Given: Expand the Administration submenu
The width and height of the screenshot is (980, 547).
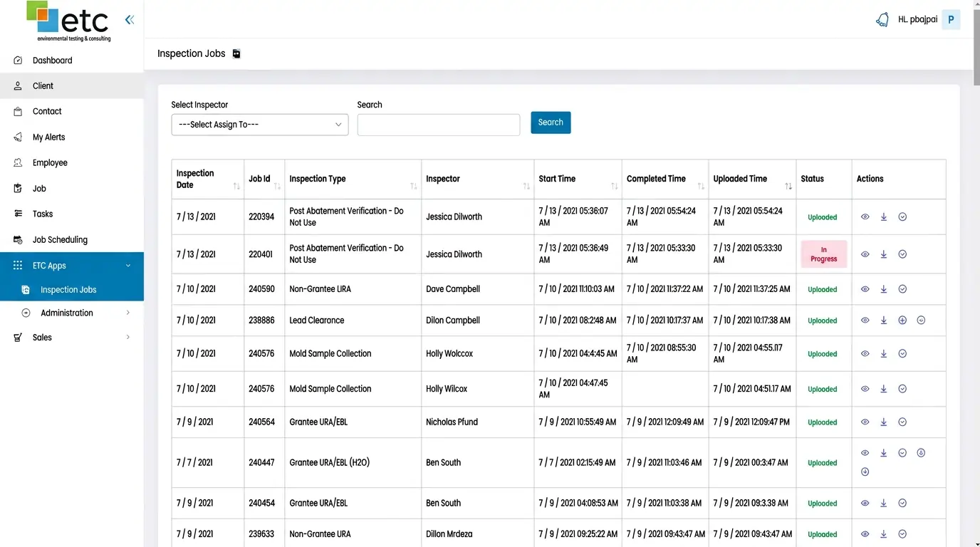Looking at the screenshot, I should 128,313.
